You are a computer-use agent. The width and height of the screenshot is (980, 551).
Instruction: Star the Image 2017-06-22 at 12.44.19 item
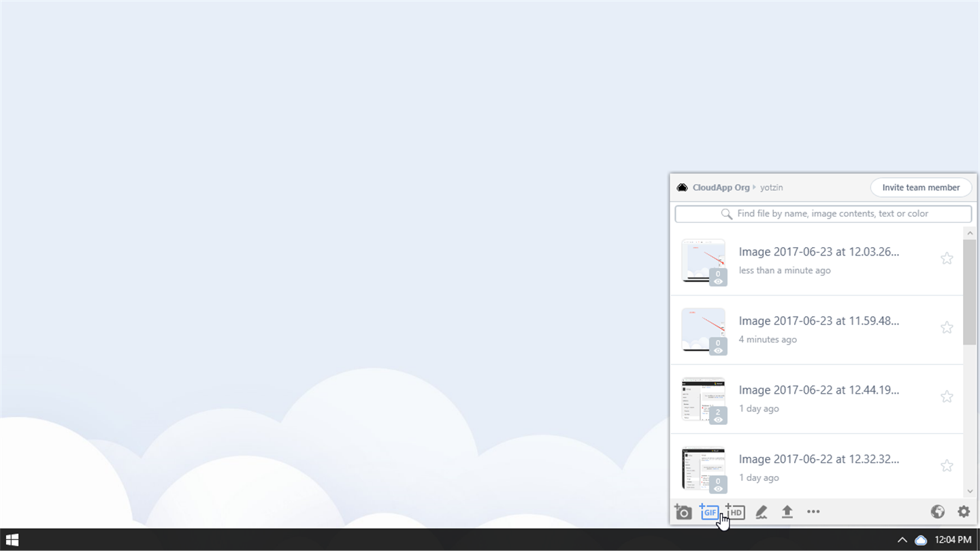click(947, 396)
